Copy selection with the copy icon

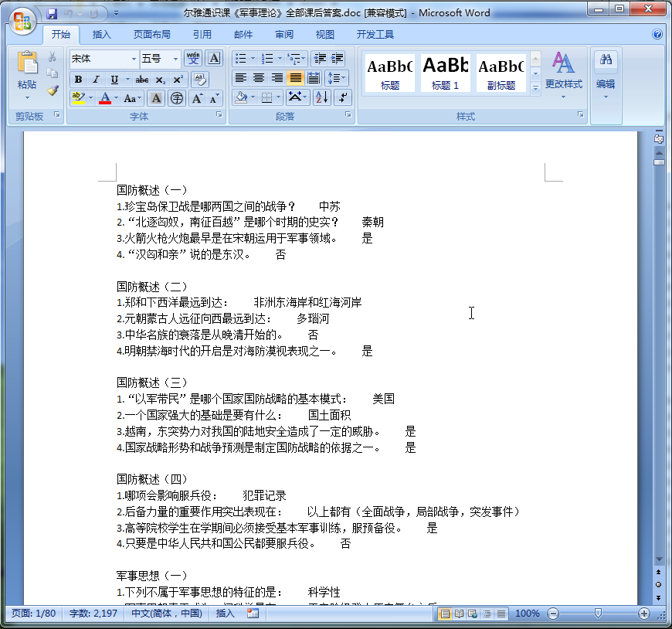[53, 73]
